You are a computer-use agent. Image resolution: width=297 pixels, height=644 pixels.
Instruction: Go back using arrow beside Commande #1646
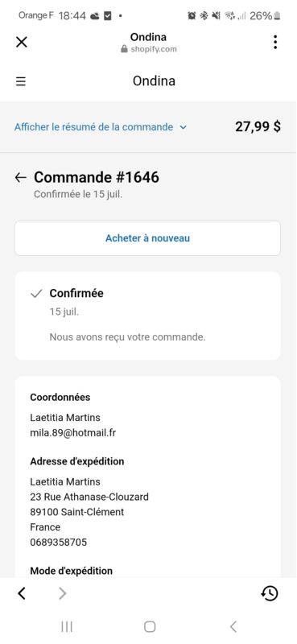click(21, 177)
